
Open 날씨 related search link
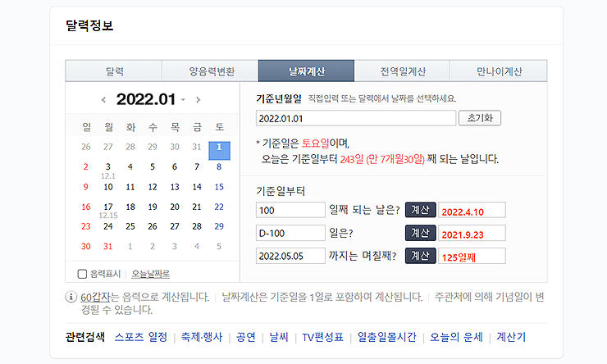tap(279, 337)
